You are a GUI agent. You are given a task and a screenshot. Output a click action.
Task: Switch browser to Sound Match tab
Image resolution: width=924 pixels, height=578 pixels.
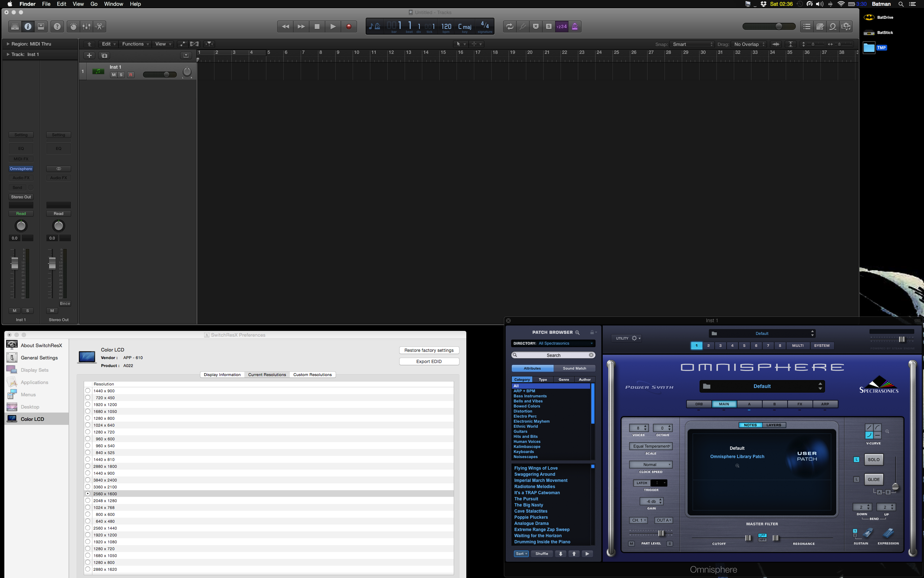coord(574,368)
